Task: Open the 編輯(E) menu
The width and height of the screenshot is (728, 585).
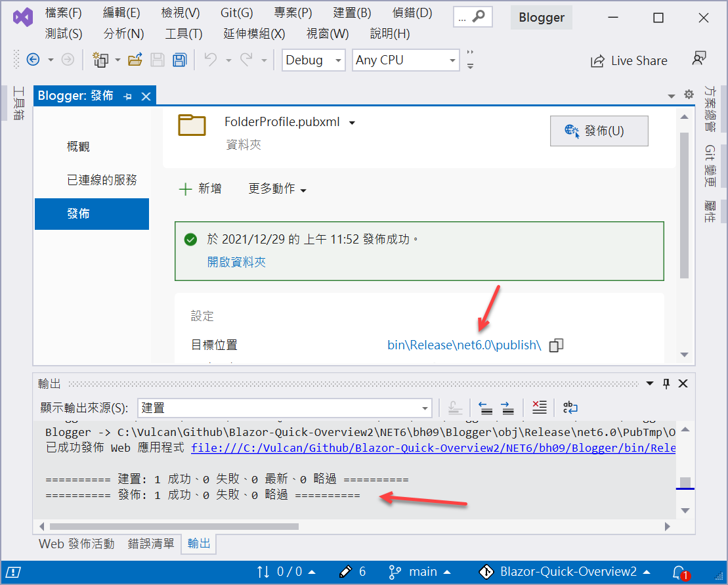Action: point(121,13)
